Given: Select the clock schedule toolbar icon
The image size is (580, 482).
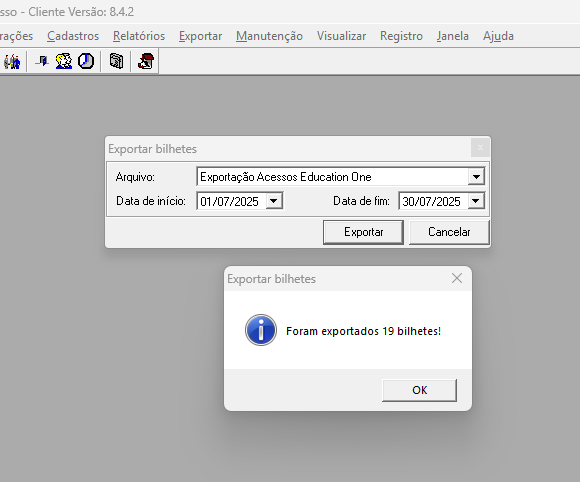Looking at the screenshot, I should point(86,61).
